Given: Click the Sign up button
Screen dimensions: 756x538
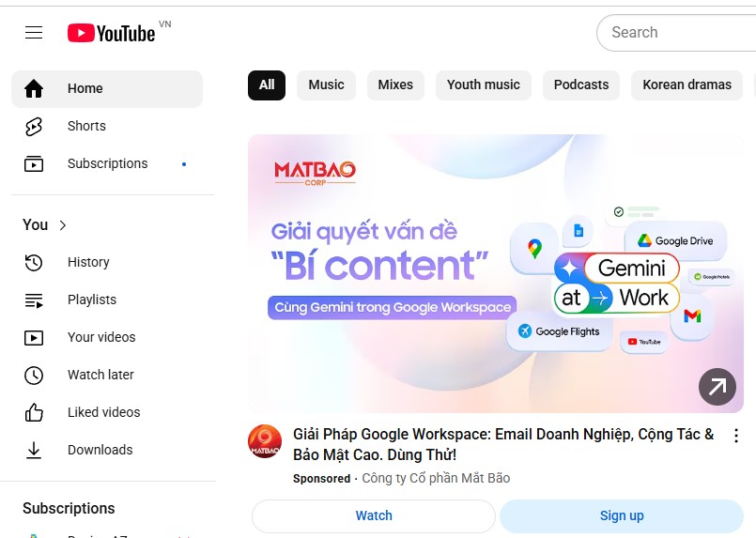Looking at the screenshot, I should [622, 515].
